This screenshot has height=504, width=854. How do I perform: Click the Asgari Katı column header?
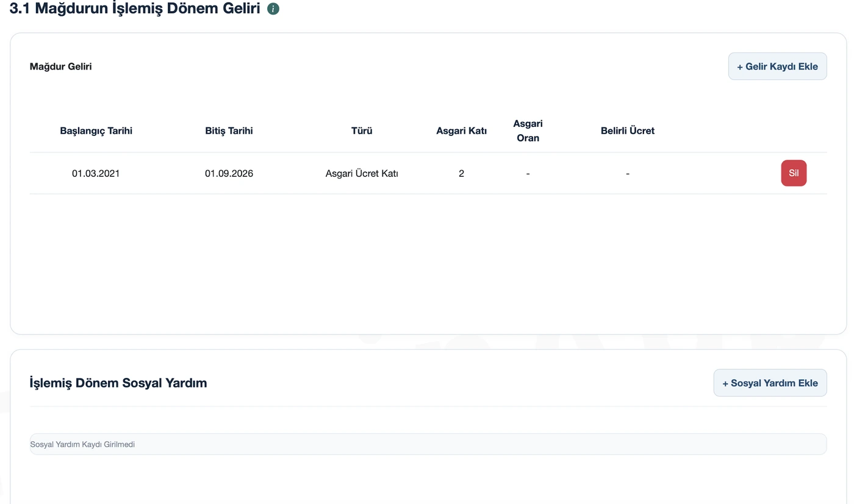pyautogui.click(x=461, y=130)
